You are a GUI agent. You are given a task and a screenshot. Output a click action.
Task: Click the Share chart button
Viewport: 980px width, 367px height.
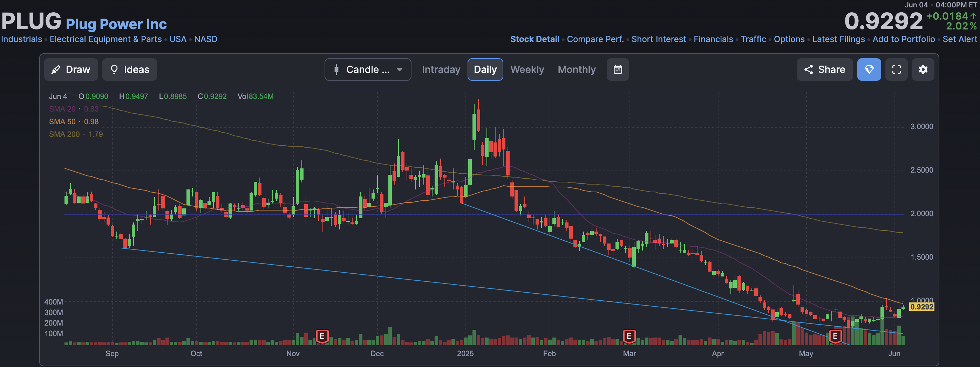click(x=824, y=69)
